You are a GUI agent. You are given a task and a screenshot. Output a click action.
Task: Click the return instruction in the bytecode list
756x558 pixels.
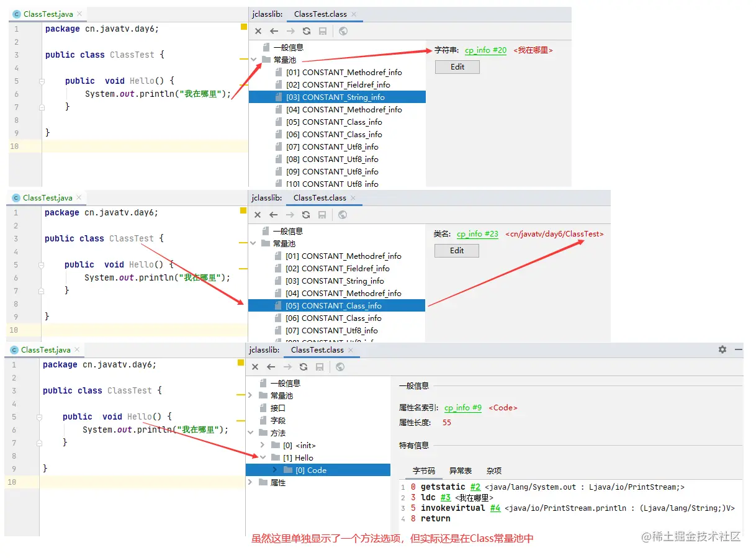pyautogui.click(x=435, y=519)
